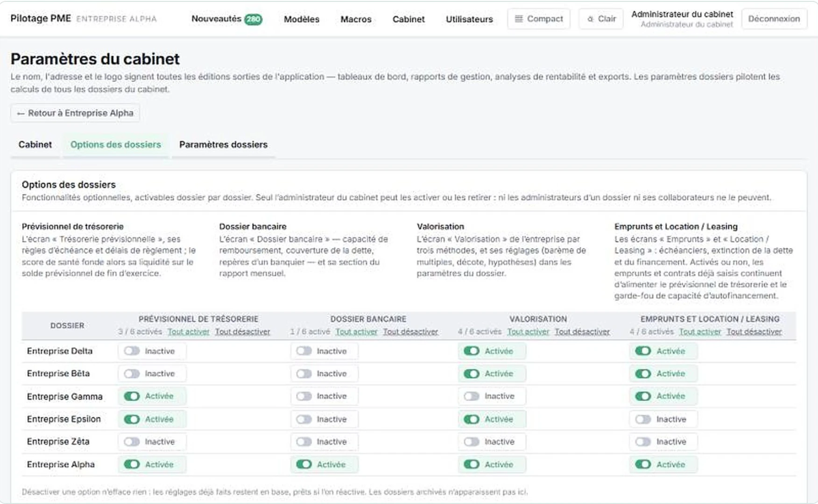Select the Paramètres dossiers tab
The width and height of the screenshot is (818, 504).
(x=223, y=145)
